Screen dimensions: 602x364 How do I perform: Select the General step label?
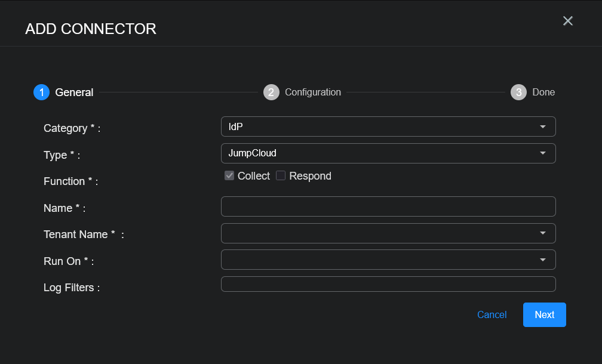pyautogui.click(x=74, y=92)
